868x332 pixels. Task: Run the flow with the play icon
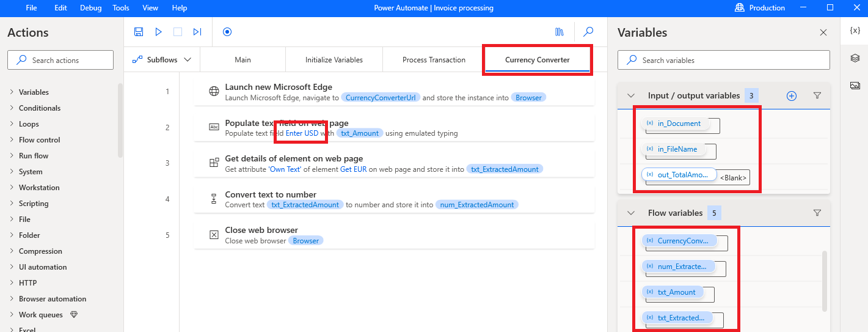click(158, 32)
